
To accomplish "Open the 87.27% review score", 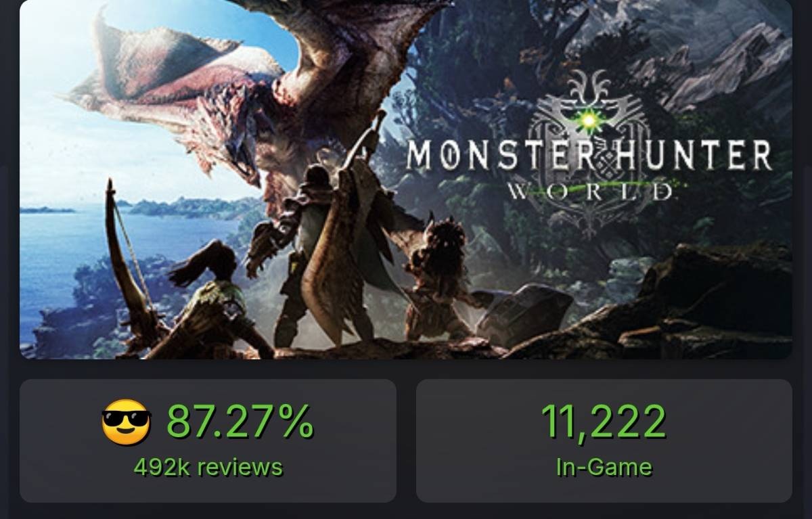I will click(x=240, y=421).
